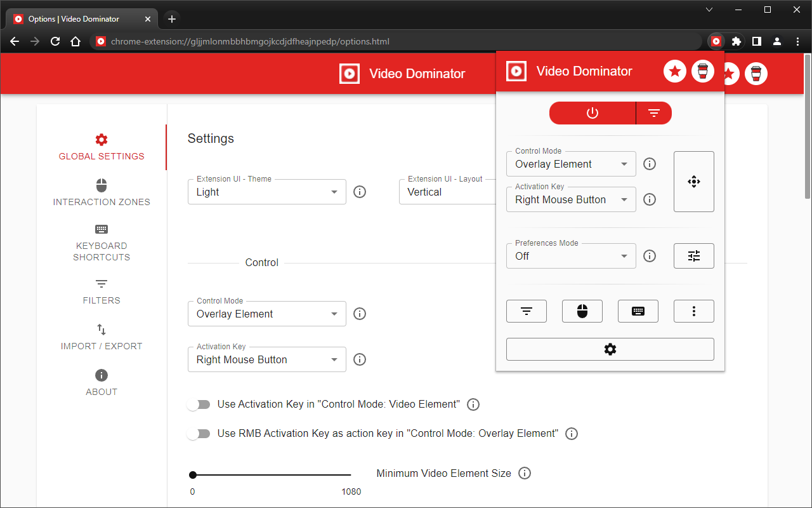Open the Extension UI Layout dropdown

click(x=447, y=192)
